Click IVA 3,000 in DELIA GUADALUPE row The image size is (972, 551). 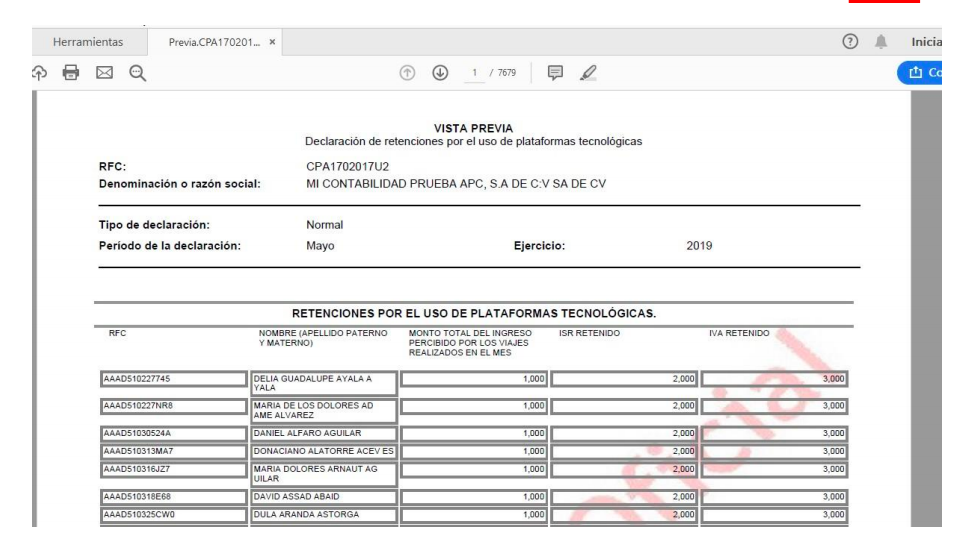pos(774,379)
